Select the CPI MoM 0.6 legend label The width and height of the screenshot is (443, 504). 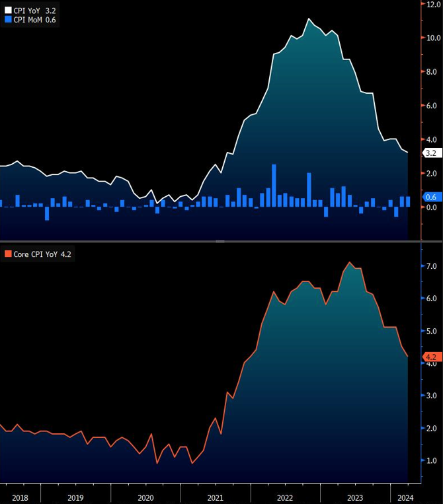35,20
